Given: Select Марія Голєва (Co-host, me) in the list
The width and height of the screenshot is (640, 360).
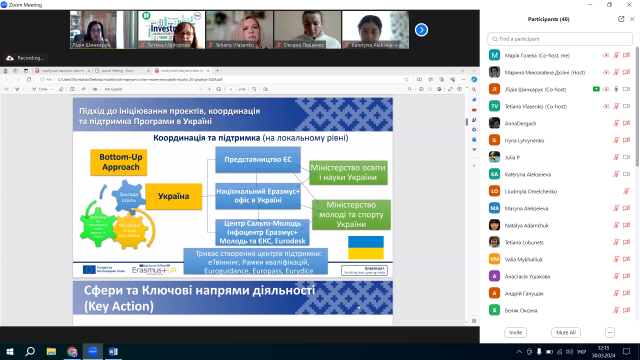Looking at the screenshot, I should tap(560, 56).
